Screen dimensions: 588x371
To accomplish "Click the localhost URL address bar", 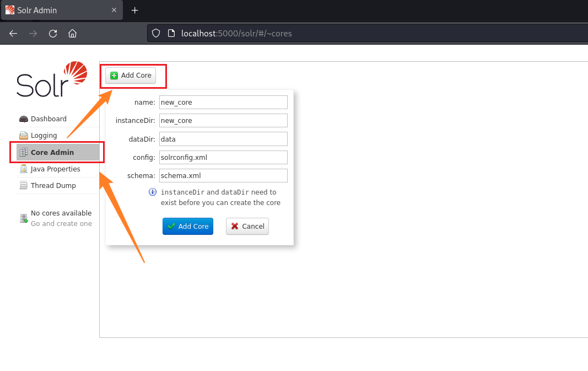I will (368, 34).
